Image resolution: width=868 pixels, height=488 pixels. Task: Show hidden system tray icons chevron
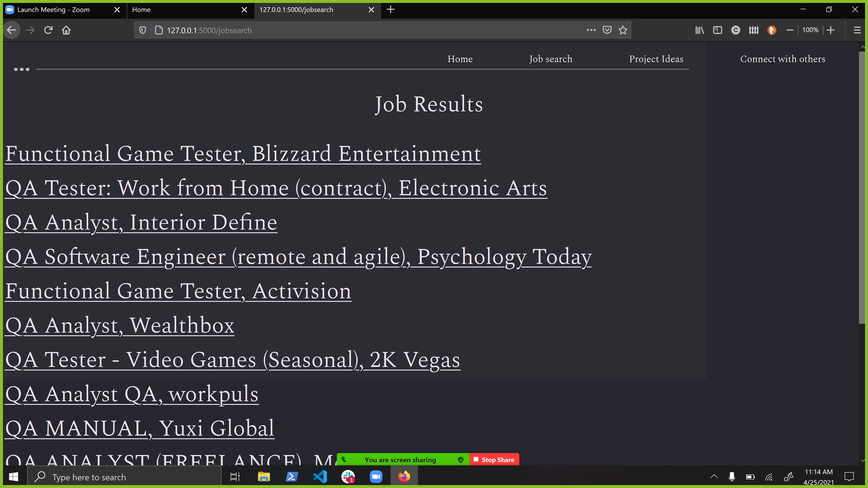714,477
